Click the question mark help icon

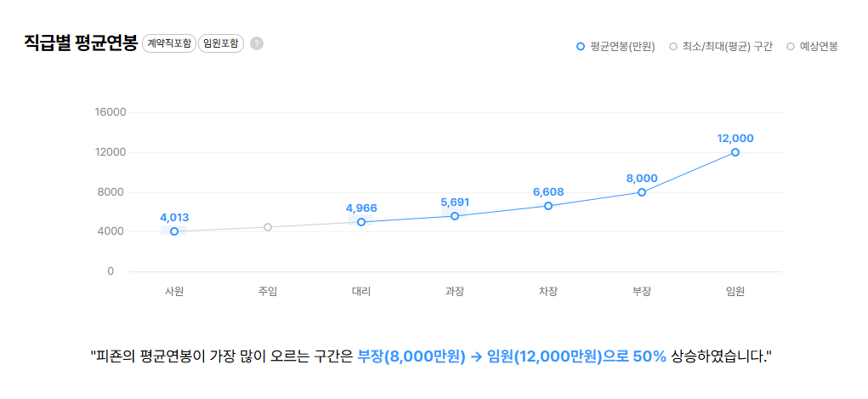[x=257, y=43]
